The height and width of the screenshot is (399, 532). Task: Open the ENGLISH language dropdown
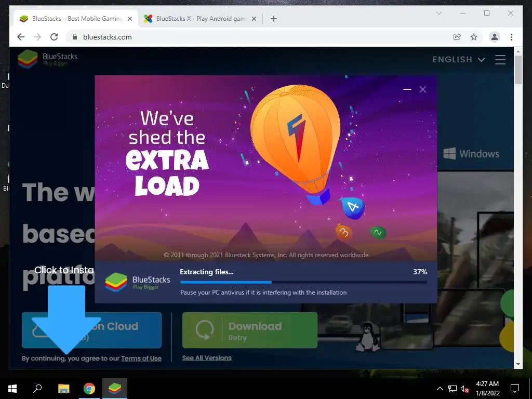(x=458, y=60)
